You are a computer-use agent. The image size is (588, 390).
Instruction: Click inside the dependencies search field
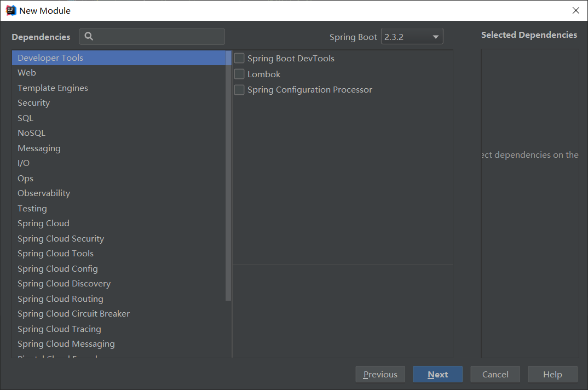[152, 36]
